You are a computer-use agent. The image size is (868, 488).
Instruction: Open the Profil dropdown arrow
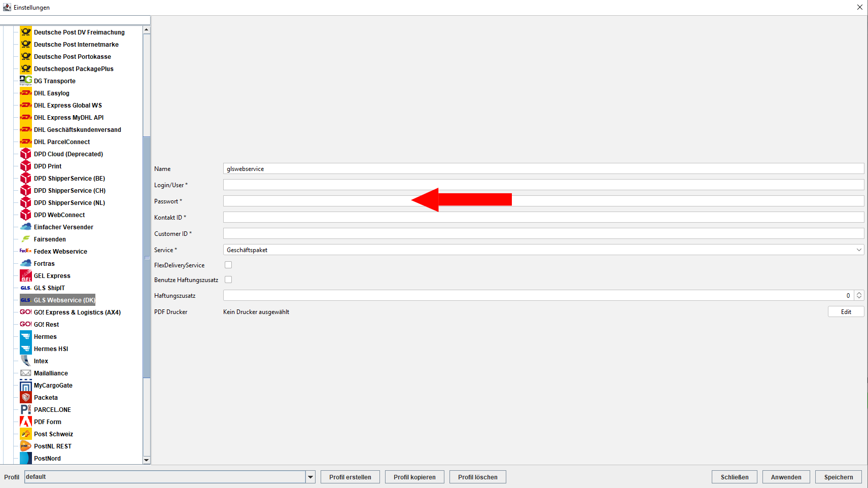(x=310, y=477)
